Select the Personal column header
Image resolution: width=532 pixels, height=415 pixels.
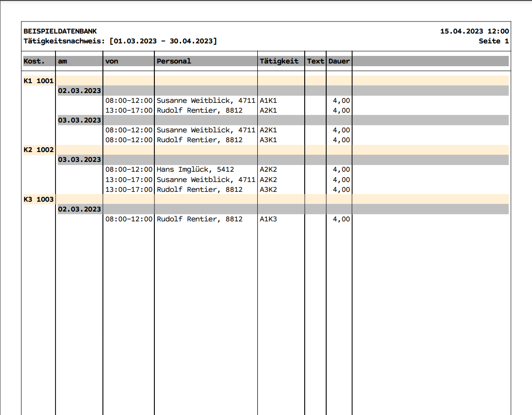point(174,61)
